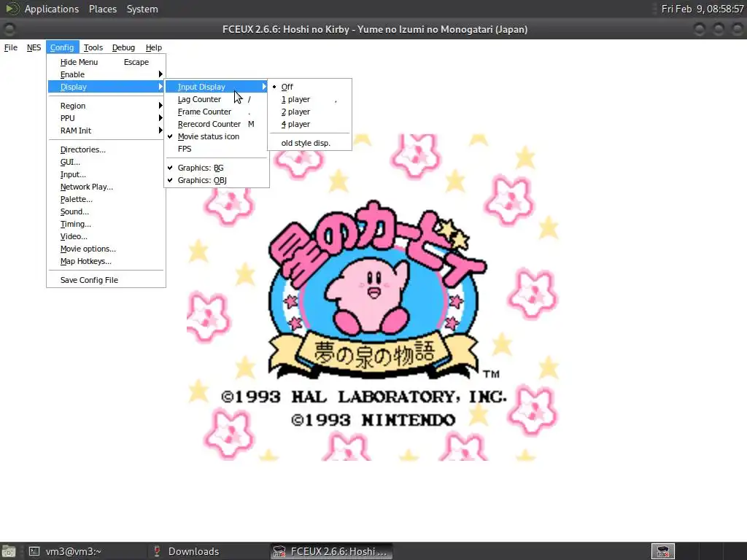The height and width of the screenshot is (560, 747).
Task: Select FCEUX taskbar window button
Action: pos(332,551)
